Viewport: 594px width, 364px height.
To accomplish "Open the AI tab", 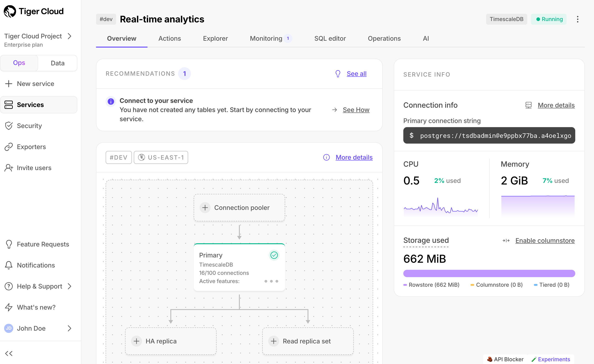I will coord(426,39).
